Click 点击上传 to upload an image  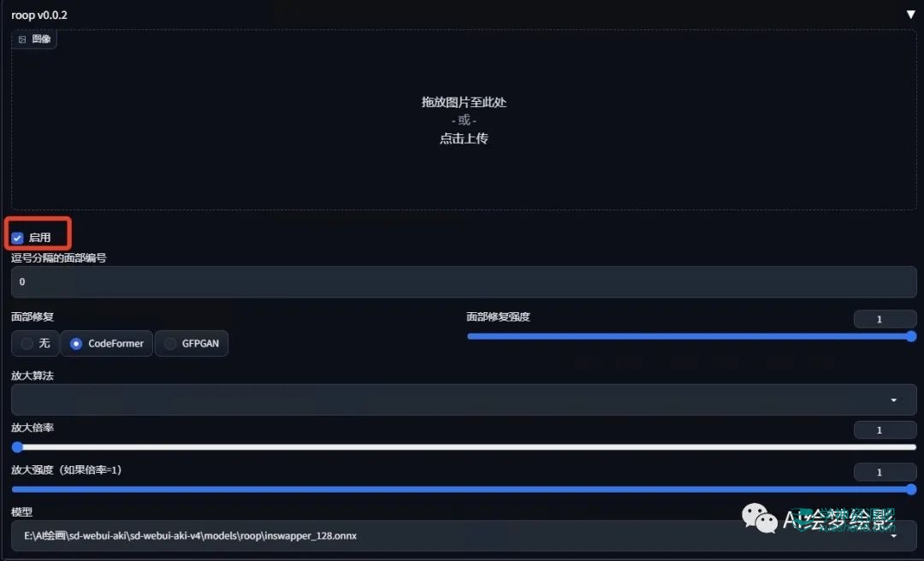(464, 139)
